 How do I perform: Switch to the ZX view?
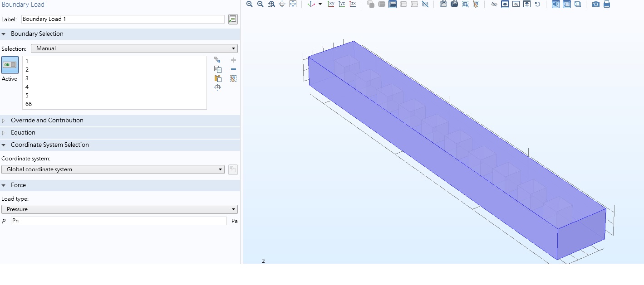click(353, 4)
